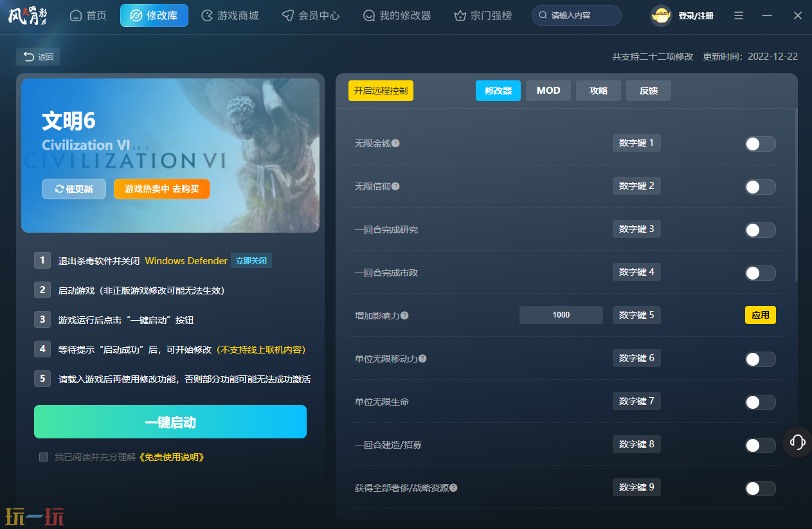Open the 游戏商城 tab
This screenshot has height=529, width=812.
230,15
